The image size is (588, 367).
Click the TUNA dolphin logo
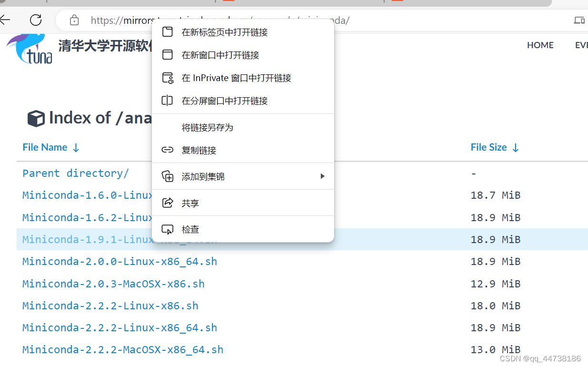point(29,49)
